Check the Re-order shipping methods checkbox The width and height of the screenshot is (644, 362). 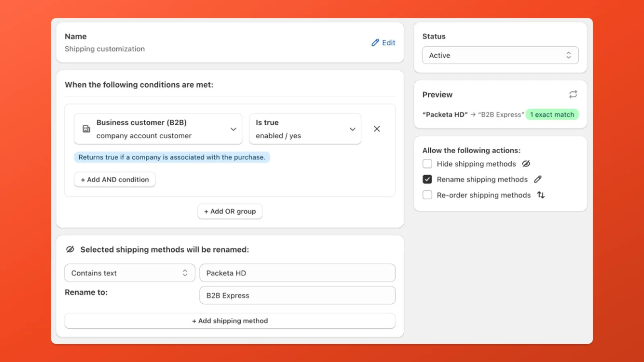point(427,195)
